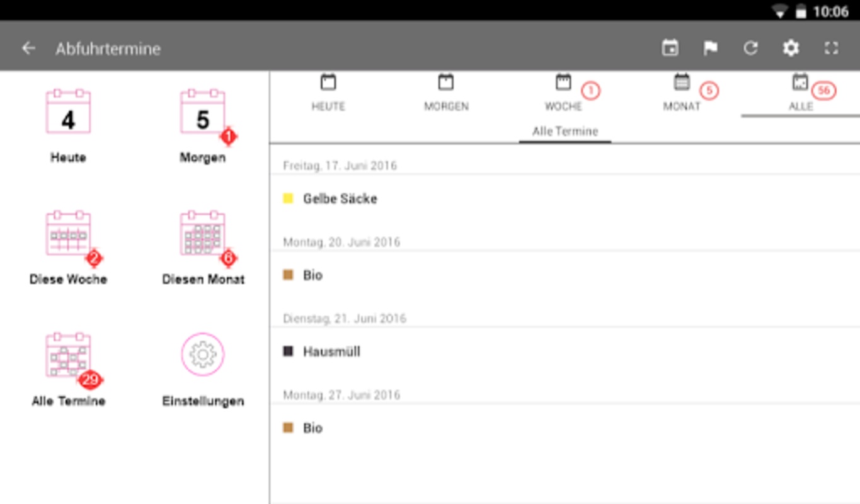This screenshot has height=504, width=860.
Task: Tap the Einstellungen label
Action: click(203, 401)
